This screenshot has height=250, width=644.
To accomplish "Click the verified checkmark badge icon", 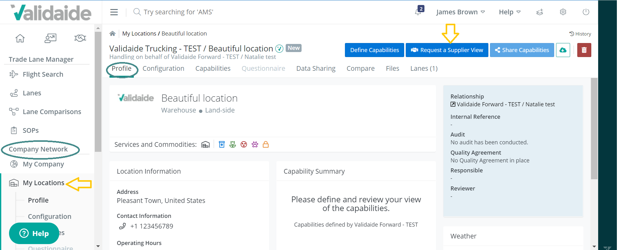I will [279, 49].
